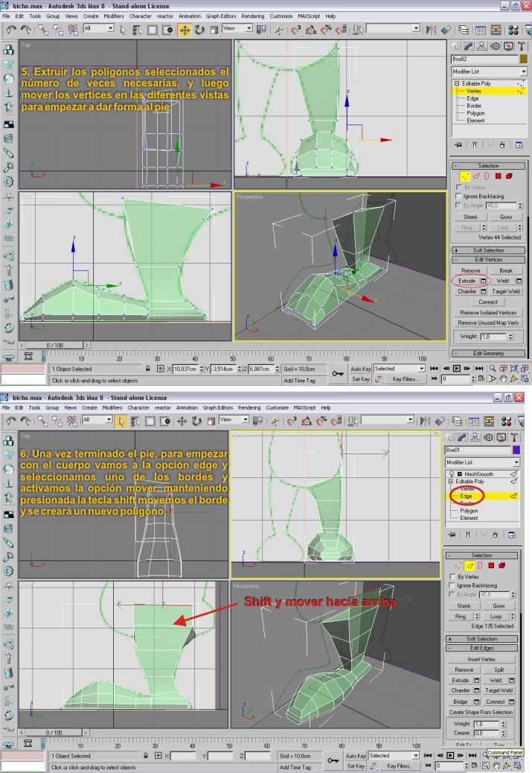
Task: Choose Select Object arrow in lower window toolbar
Action: click(121, 422)
